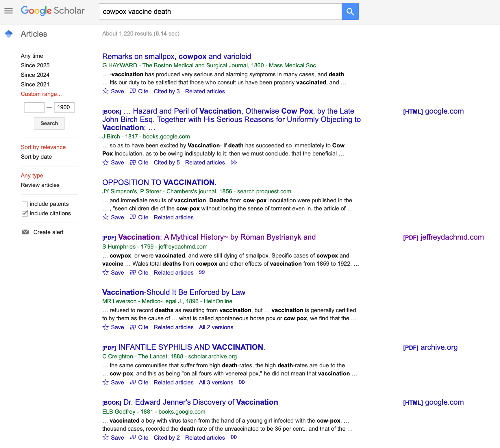Click Cite icon for Mythical History result
The image size is (500, 448).
133,272
